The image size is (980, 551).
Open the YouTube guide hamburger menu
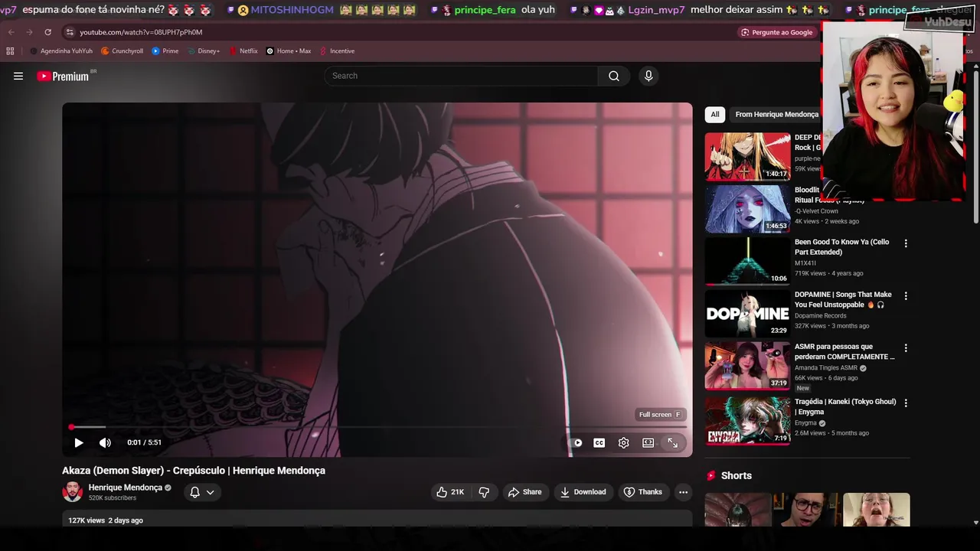tap(18, 76)
